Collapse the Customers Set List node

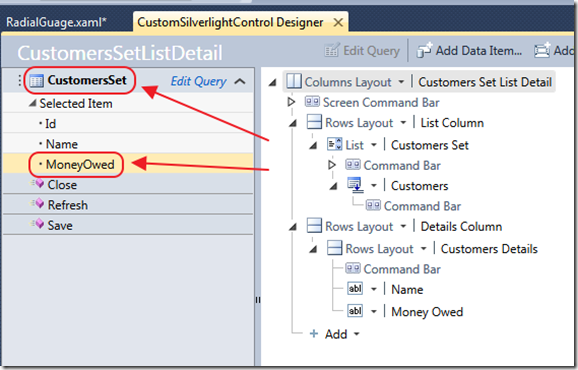click(313, 146)
